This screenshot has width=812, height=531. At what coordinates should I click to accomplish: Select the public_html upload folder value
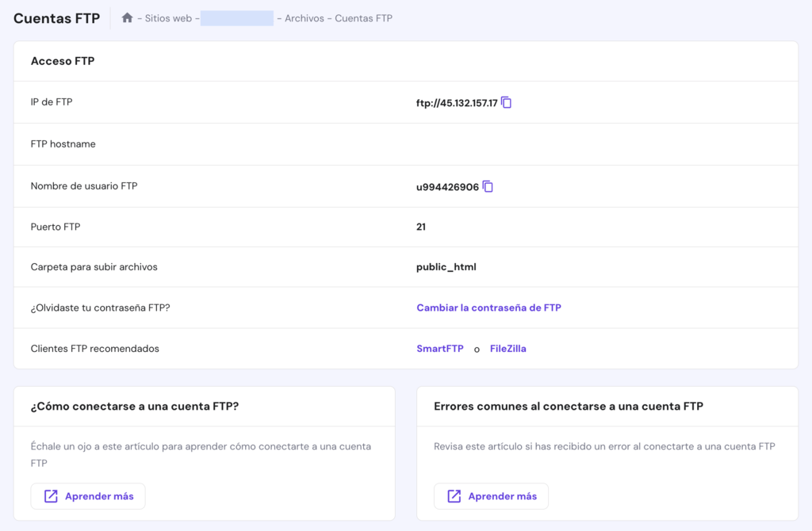click(445, 267)
